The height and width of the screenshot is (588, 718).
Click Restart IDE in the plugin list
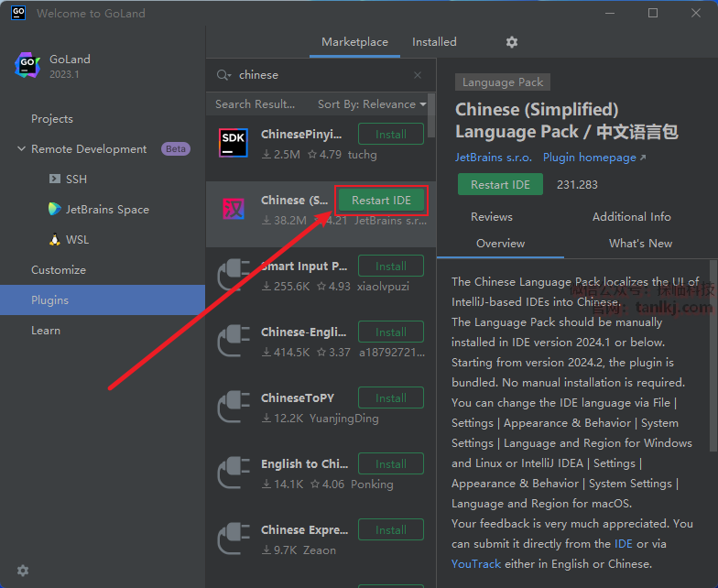tap(382, 201)
